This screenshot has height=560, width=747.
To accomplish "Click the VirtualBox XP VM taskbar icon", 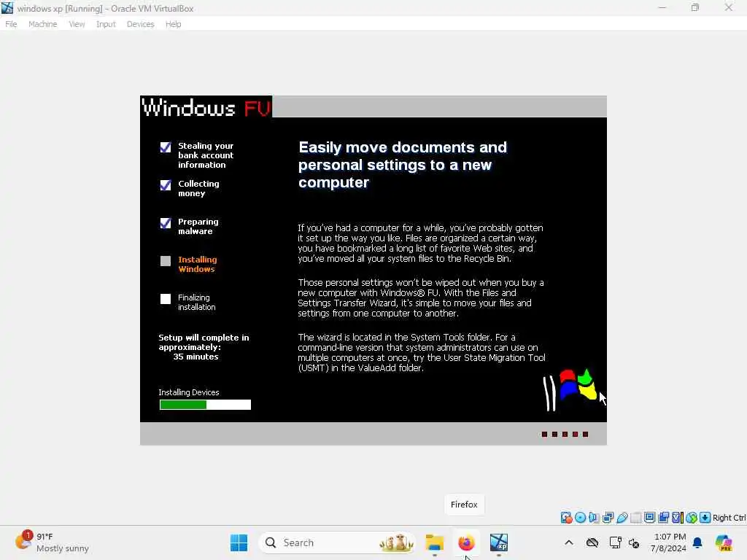I will pyautogui.click(x=499, y=542).
